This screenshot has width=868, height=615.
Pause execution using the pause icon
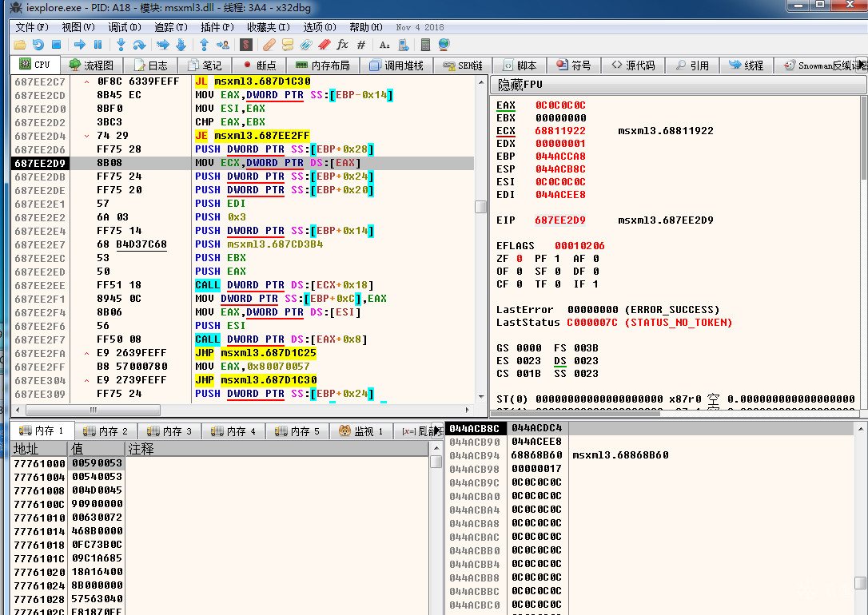coord(98,45)
